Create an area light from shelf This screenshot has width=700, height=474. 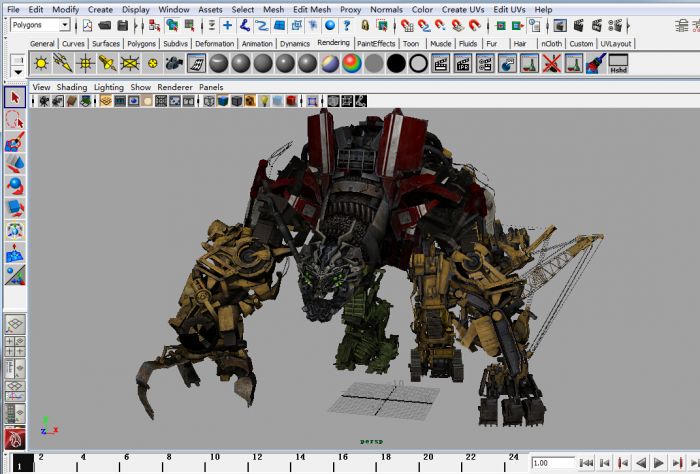(x=130, y=63)
